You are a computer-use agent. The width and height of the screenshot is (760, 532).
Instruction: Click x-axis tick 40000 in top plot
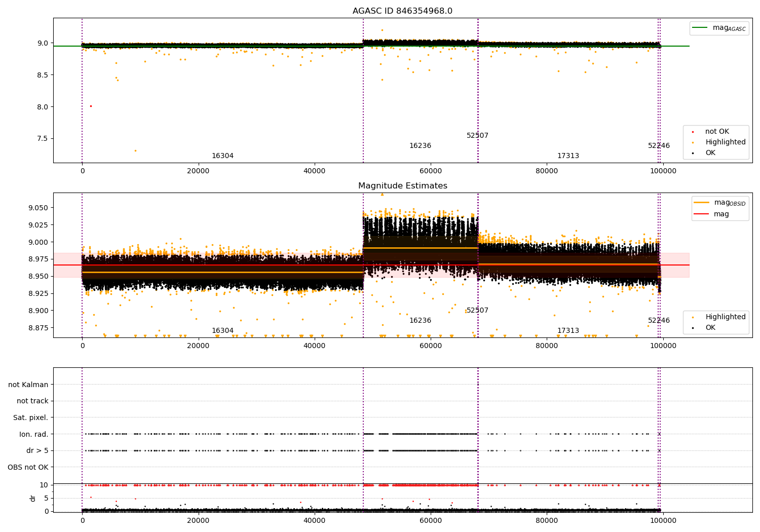(x=314, y=171)
